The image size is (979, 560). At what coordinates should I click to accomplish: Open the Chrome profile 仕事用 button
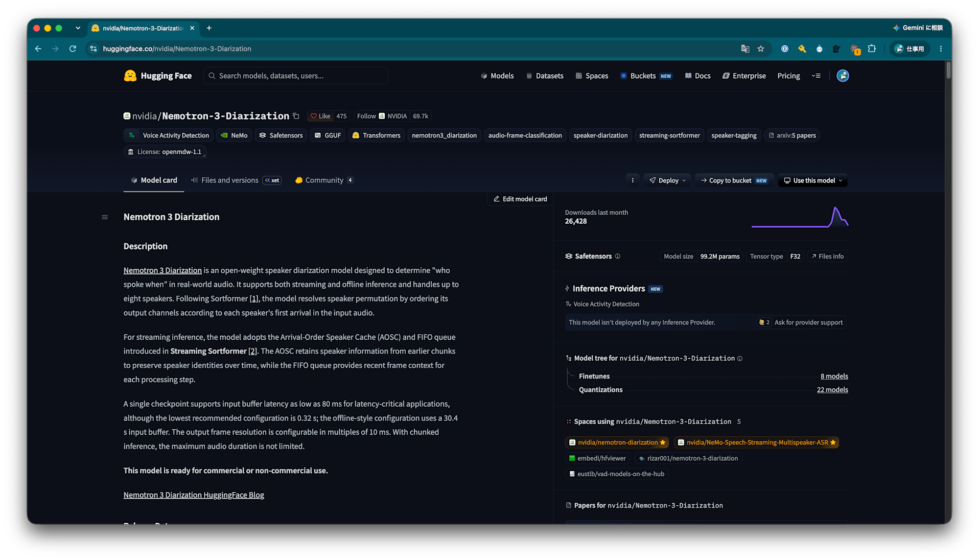[x=909, y=48]
